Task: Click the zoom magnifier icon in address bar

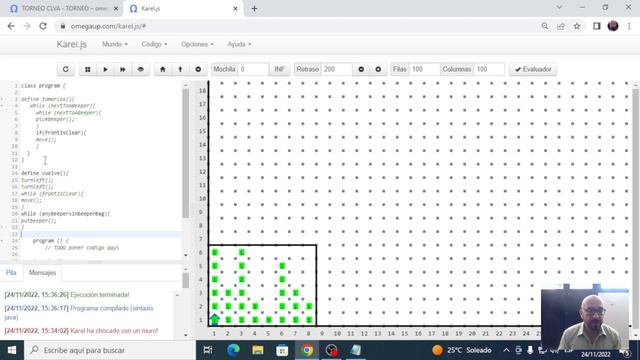Action: [544, 26]
